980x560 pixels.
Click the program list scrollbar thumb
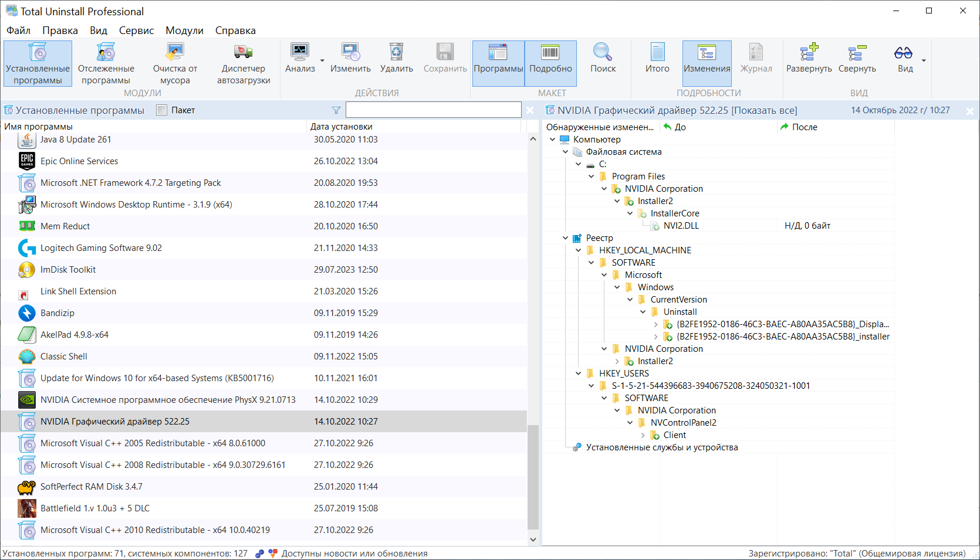coord(533,477)
